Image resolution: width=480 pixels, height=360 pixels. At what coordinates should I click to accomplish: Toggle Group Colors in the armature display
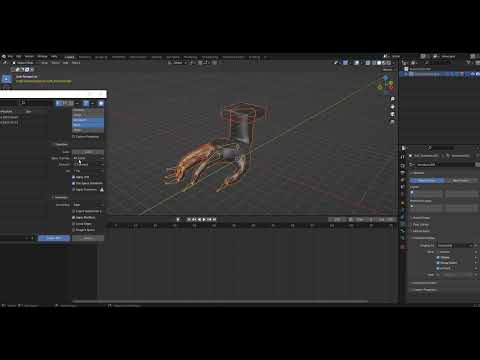coord(438,263)
